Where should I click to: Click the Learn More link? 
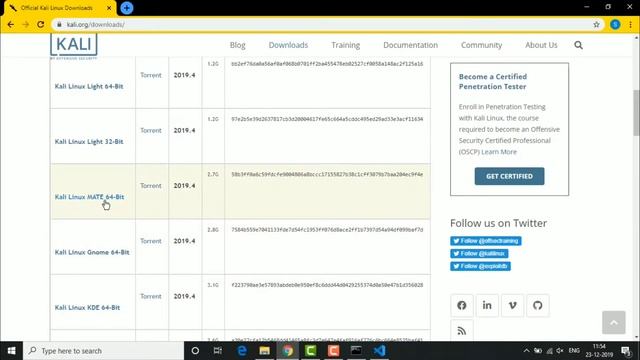point(499,152)
